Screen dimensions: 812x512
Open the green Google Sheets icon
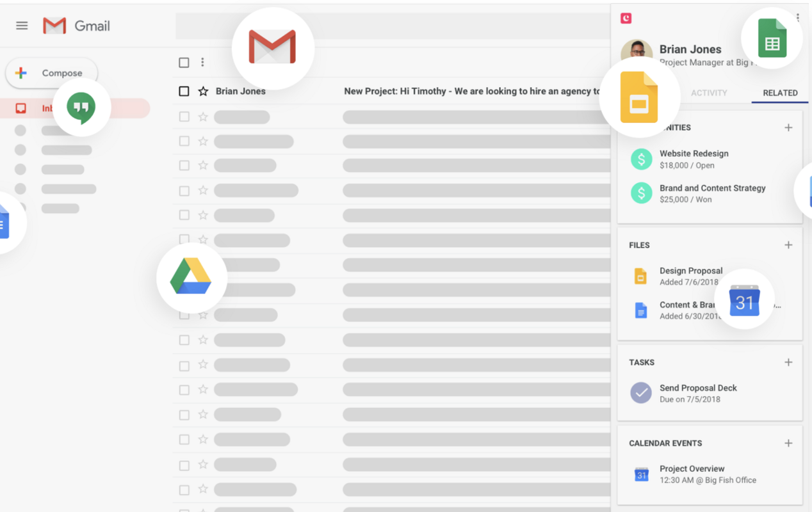click(772, 39)
